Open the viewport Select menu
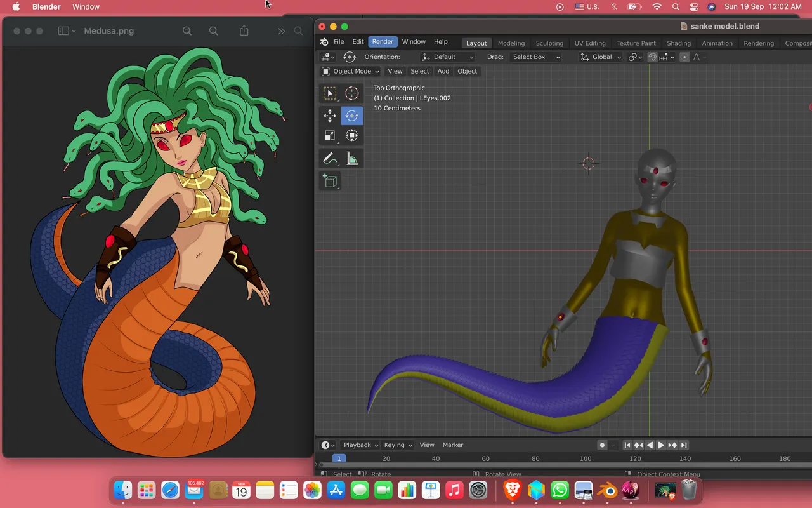The width and height of the screenshot is (812, 508). [x=420, y=71]
